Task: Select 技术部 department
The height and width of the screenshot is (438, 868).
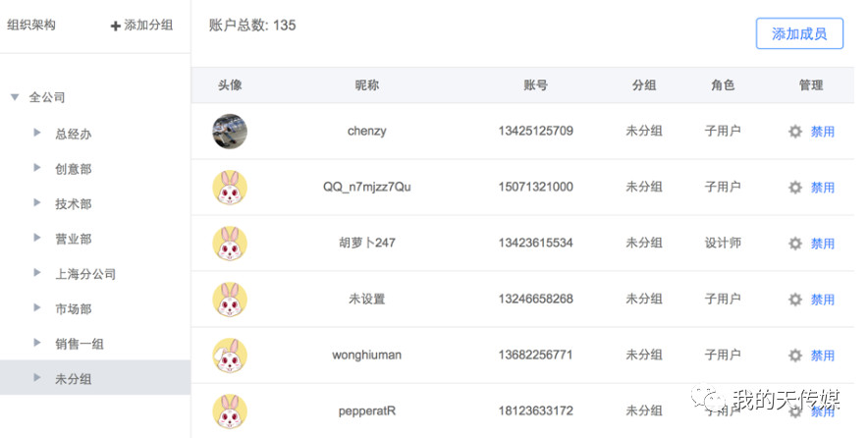Action: pyautogui.click(x=73, y=203)
